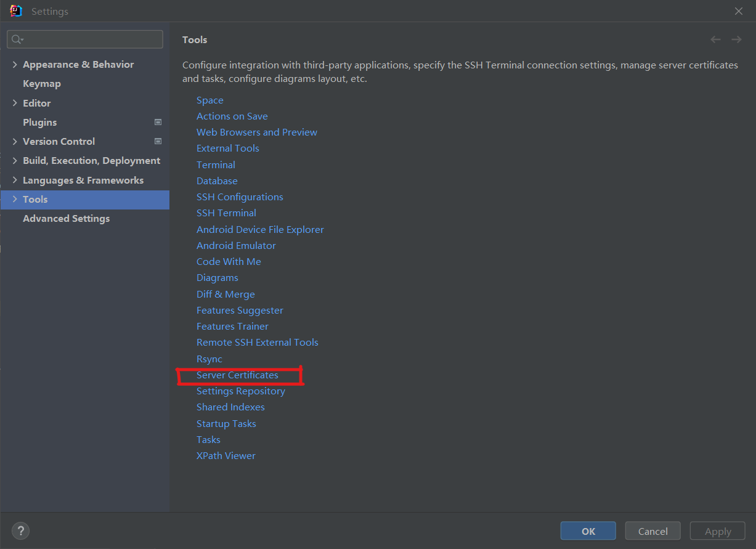Viewport: 756px width, 549px height.
Task: Select Languages & Frameworks label
Action: (x=83, y=180)
